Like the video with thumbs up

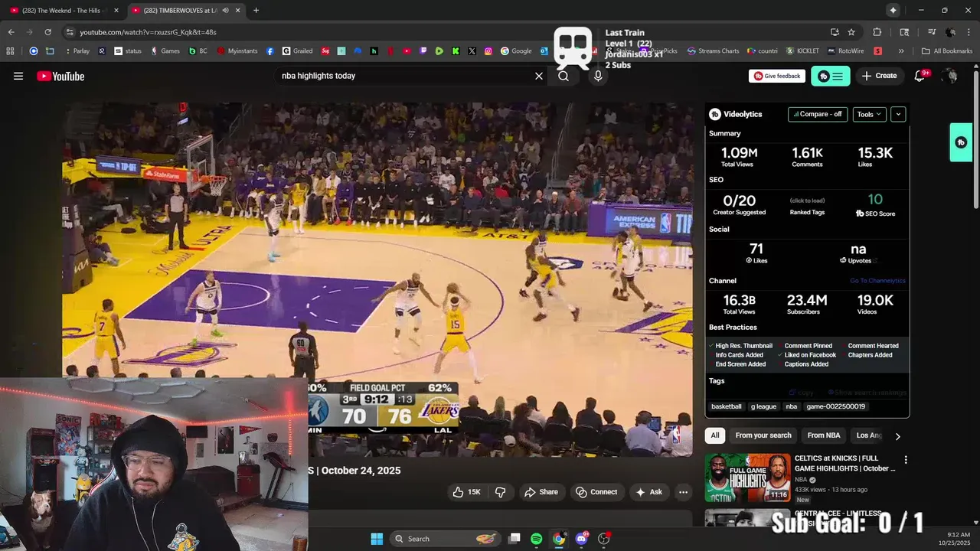click(x=466, y=492)
